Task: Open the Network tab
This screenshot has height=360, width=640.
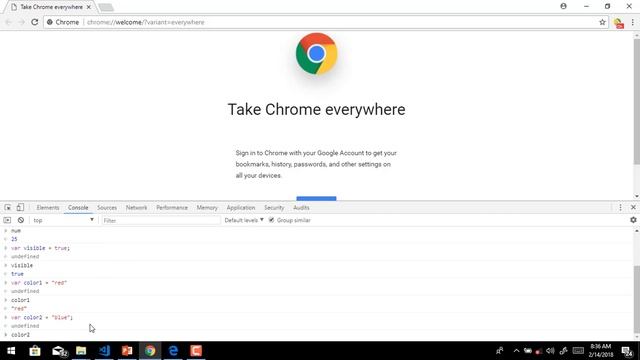Action: tap(136, 207)
